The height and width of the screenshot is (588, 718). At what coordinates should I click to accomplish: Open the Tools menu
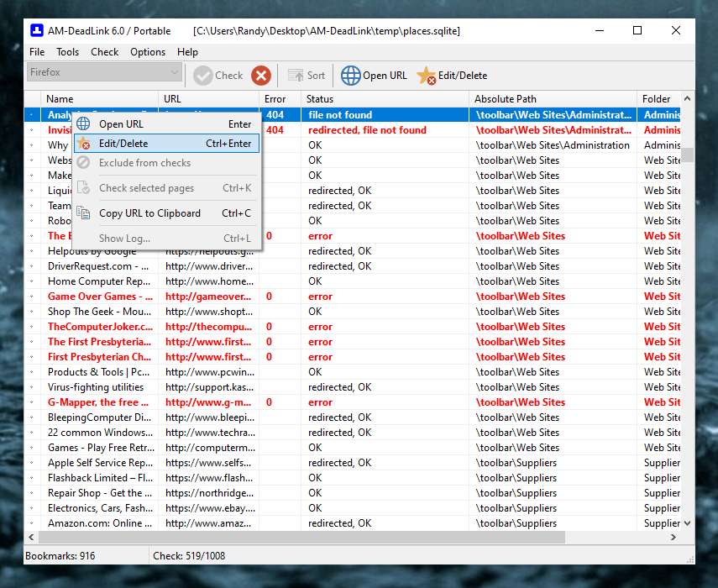pos(68,52)
